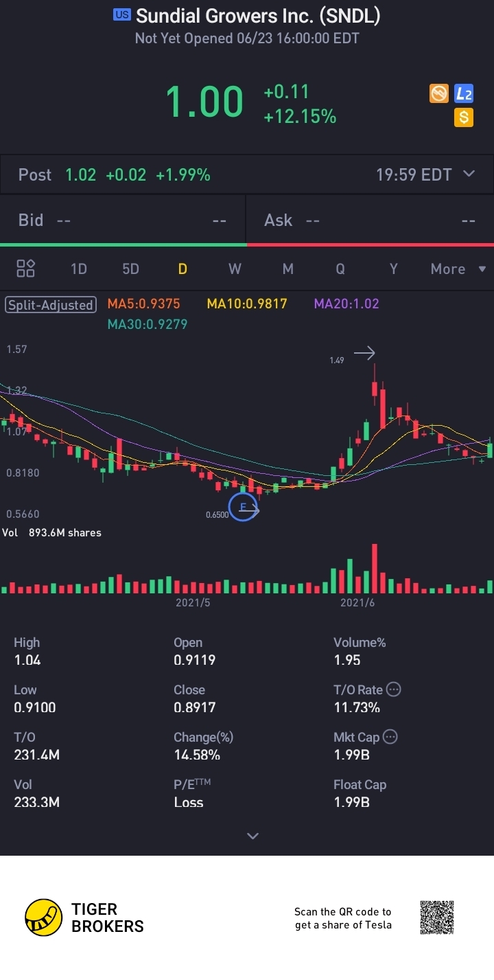
Task: Tap the Volume% value 1.95
Action: click(x=347, y=660)
